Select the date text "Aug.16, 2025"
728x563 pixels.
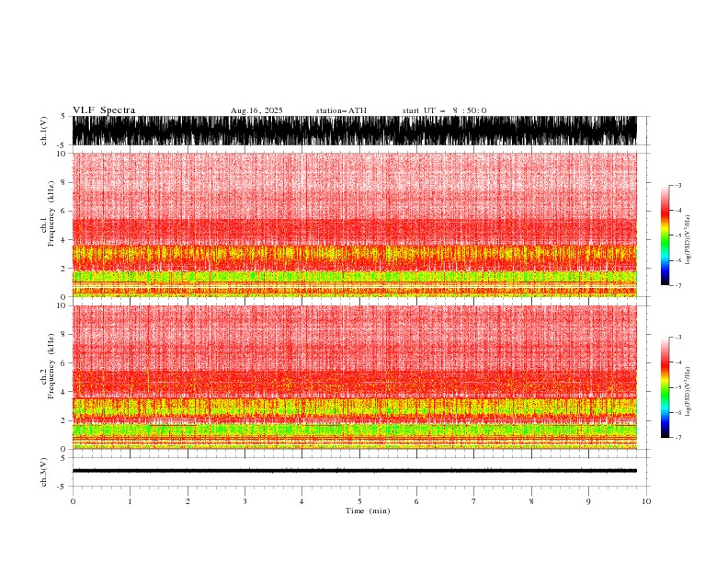coord(256,110)
